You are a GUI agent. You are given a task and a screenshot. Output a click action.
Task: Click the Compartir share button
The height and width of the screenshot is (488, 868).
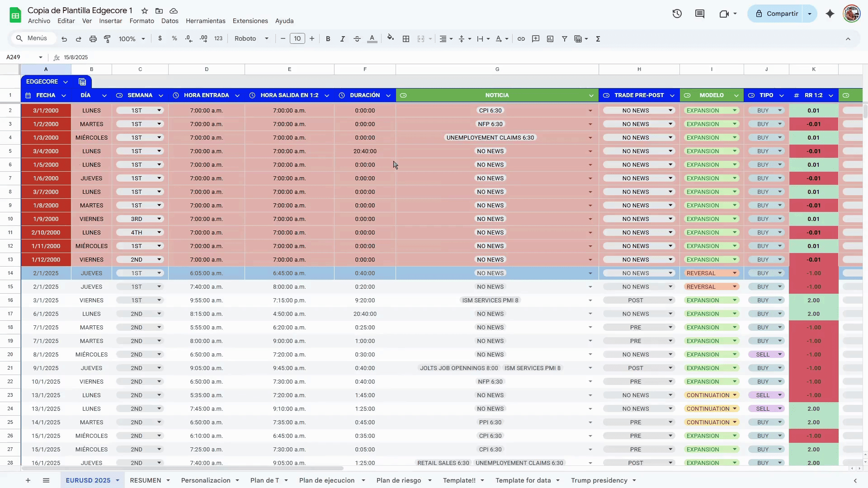coord(776,14)
